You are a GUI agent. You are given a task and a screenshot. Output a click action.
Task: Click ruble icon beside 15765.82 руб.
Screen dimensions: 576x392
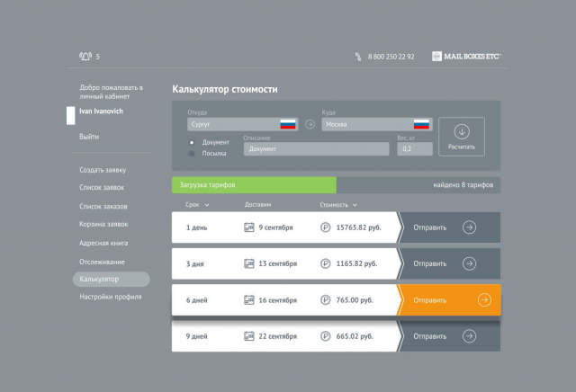click(x=326, y=227)
